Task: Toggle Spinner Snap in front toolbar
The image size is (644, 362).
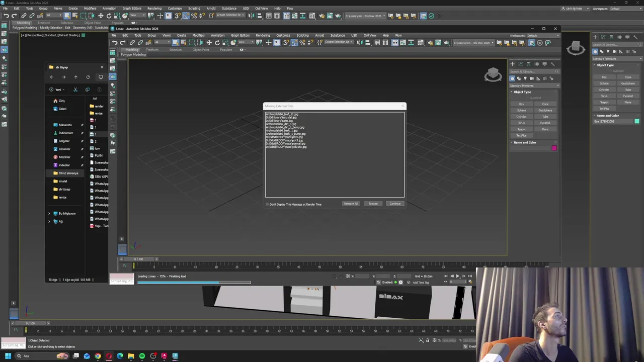Action: (310, 43)
